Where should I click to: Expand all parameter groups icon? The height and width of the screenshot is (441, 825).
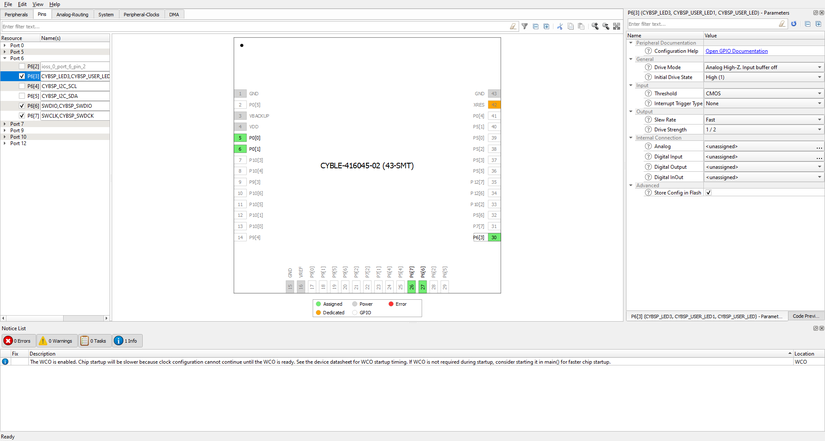coord(818,24)
